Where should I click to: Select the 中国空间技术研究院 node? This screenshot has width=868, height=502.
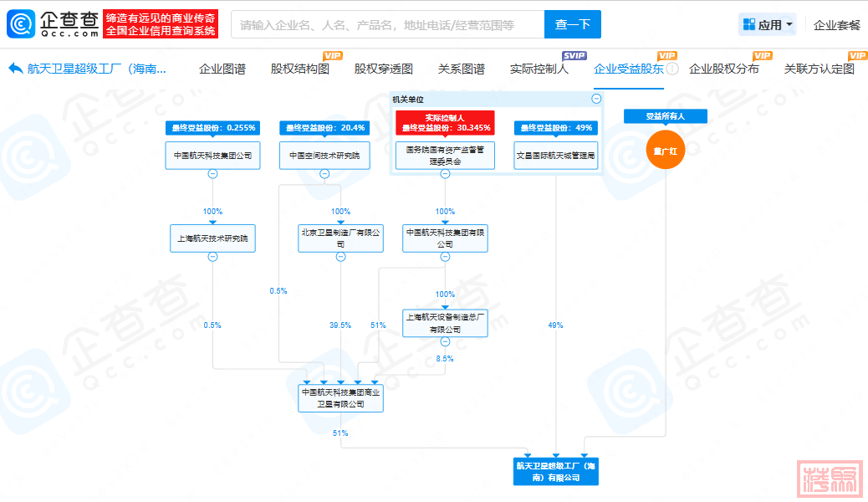pyautogui.click(x=324, y=155)
